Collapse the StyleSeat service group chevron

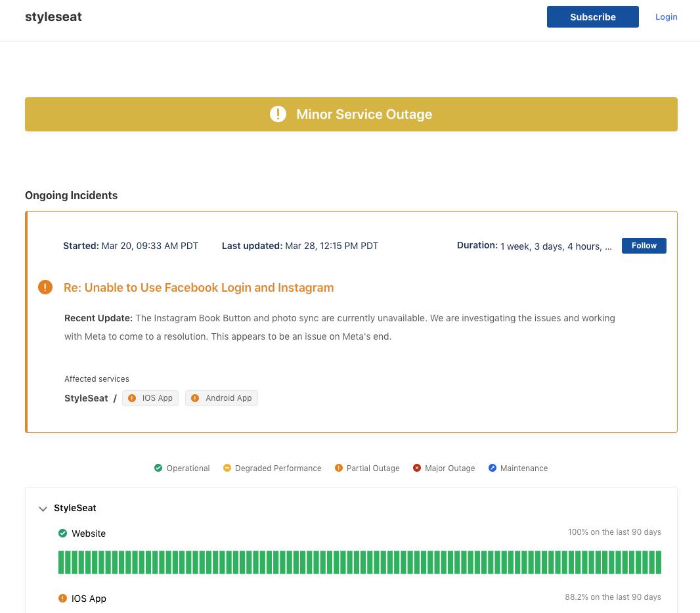tap(43, 509)
